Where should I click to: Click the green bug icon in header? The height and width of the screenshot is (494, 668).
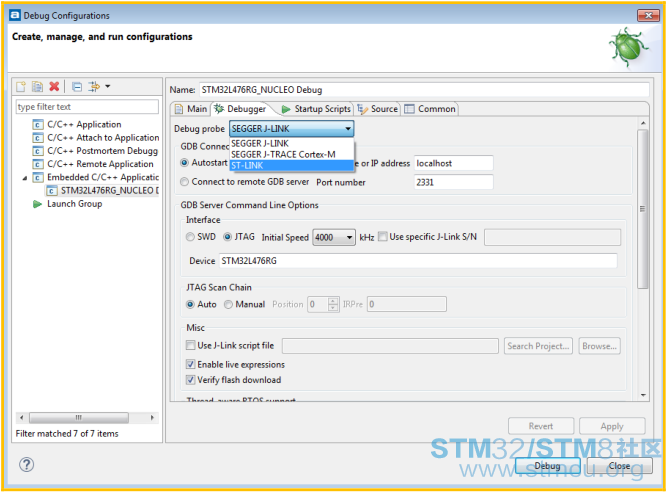[x=628, y=47]
